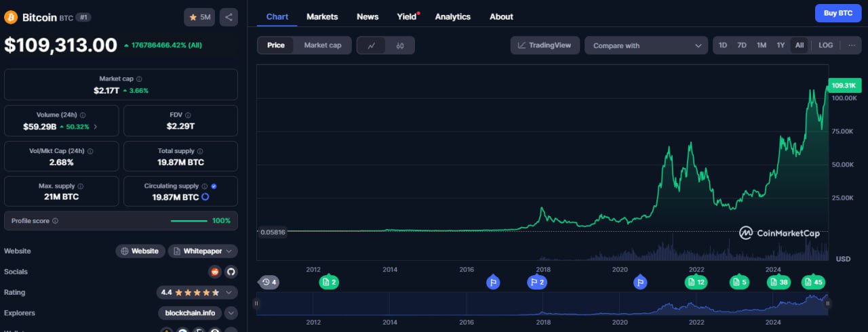
Task: Click the #1 rank badge
Action: click(84, 17)
